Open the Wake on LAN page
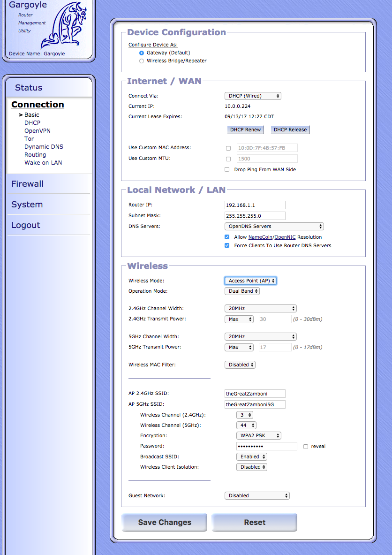The height and width of the screenshot is (555, 392). (x=43, y=163)
